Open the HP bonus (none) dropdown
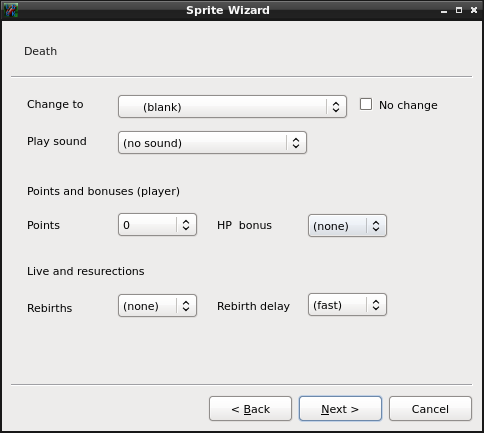The image size is (484, 433). click(347, 226)
